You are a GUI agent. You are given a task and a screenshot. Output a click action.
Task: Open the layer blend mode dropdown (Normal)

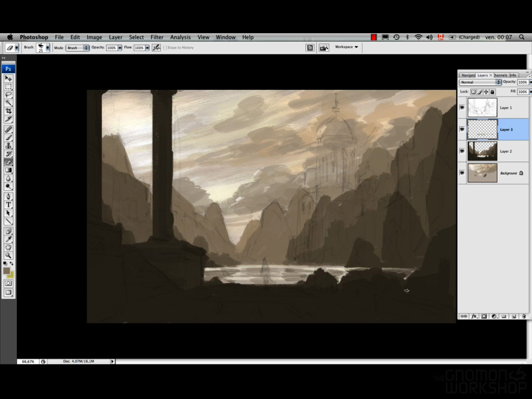click(480, 82)
